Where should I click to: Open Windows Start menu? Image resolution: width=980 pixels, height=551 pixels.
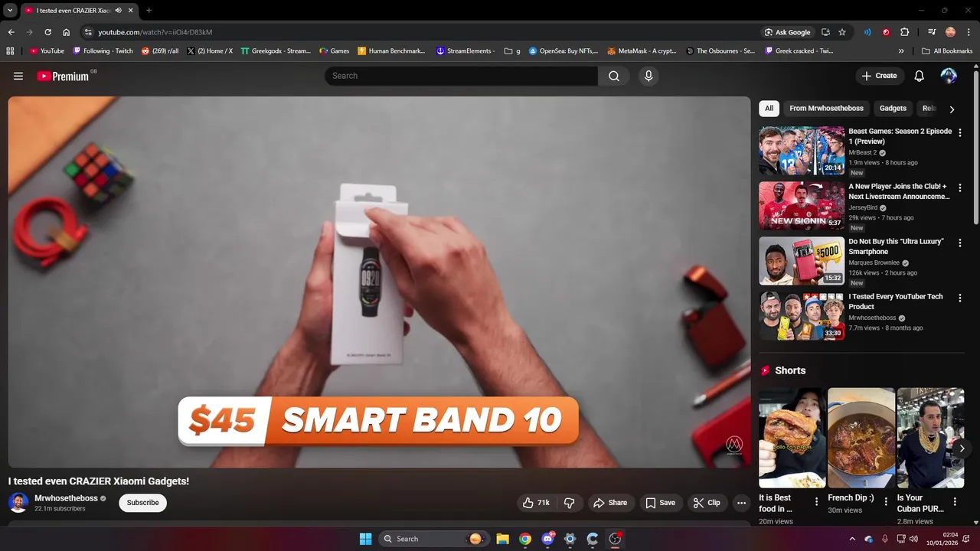click(365, 539)
